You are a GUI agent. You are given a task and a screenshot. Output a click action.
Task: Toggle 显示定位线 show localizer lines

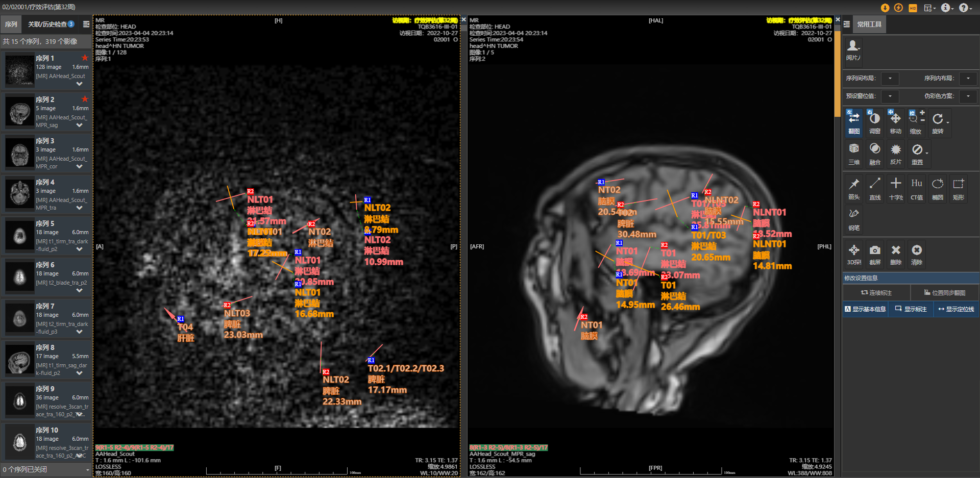tap(956, 309)
